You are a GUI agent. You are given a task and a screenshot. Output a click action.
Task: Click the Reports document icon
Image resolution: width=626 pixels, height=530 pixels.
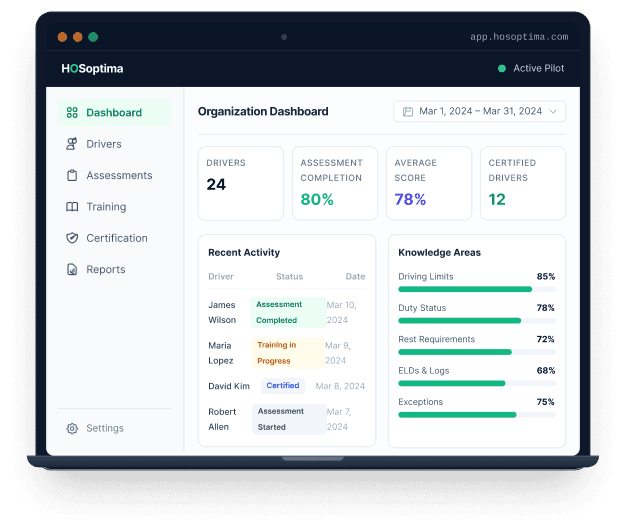[72, 269]
